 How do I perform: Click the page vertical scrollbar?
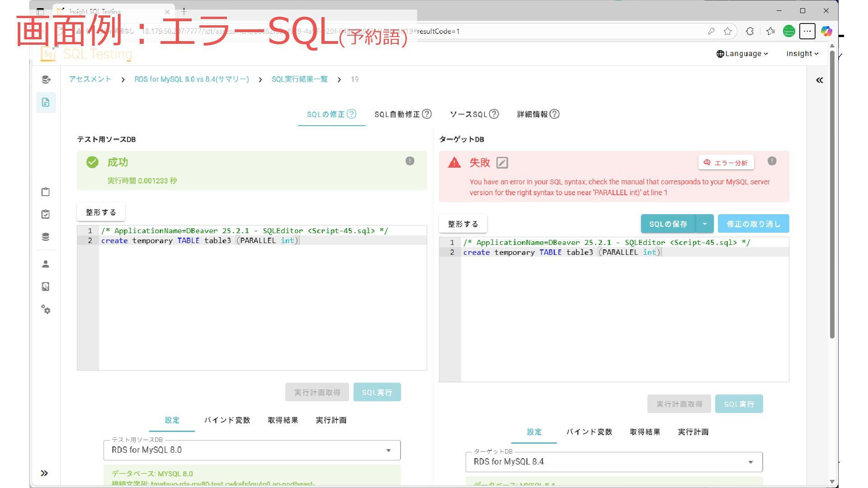[832, 194]
